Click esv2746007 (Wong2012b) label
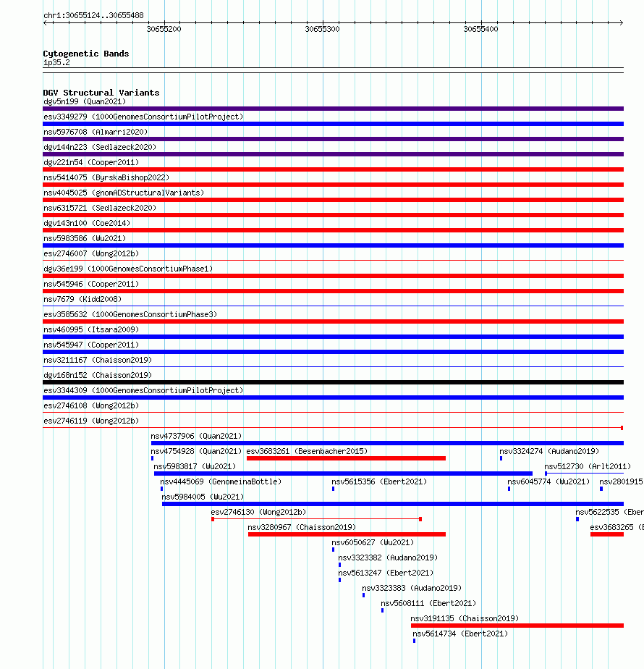 click(91, 254)
